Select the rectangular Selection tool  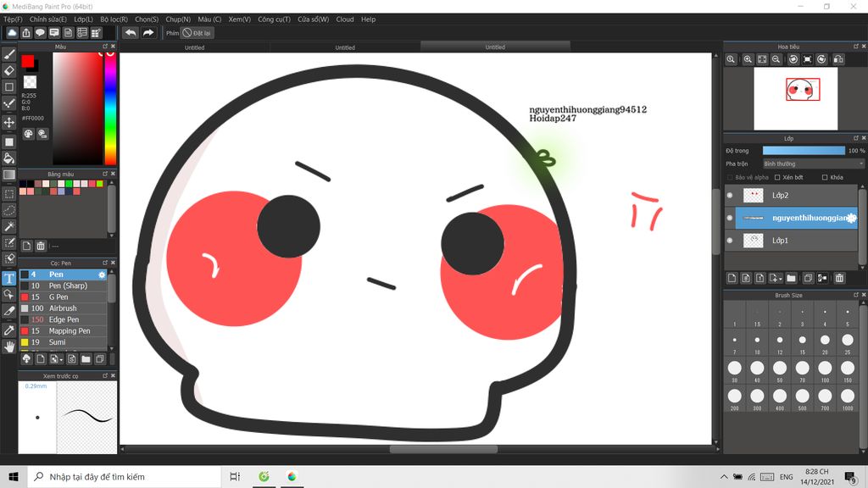coord(8,194)
